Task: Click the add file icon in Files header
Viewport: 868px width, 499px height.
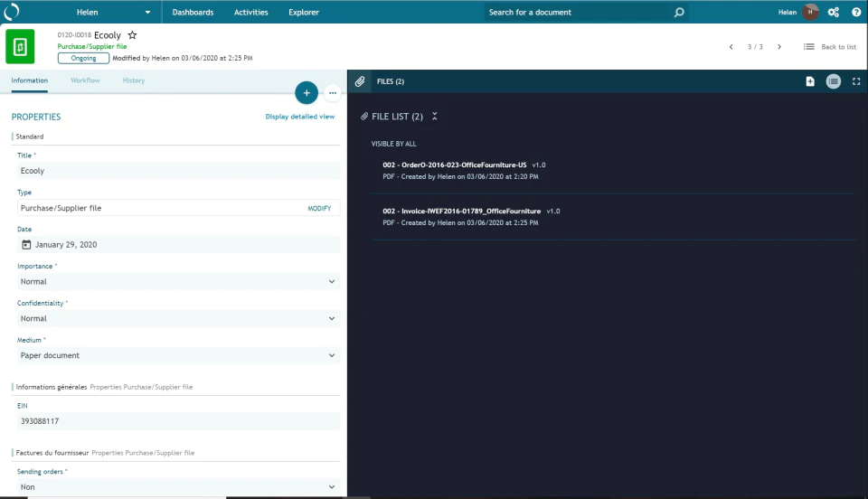Action: (810, 81)
